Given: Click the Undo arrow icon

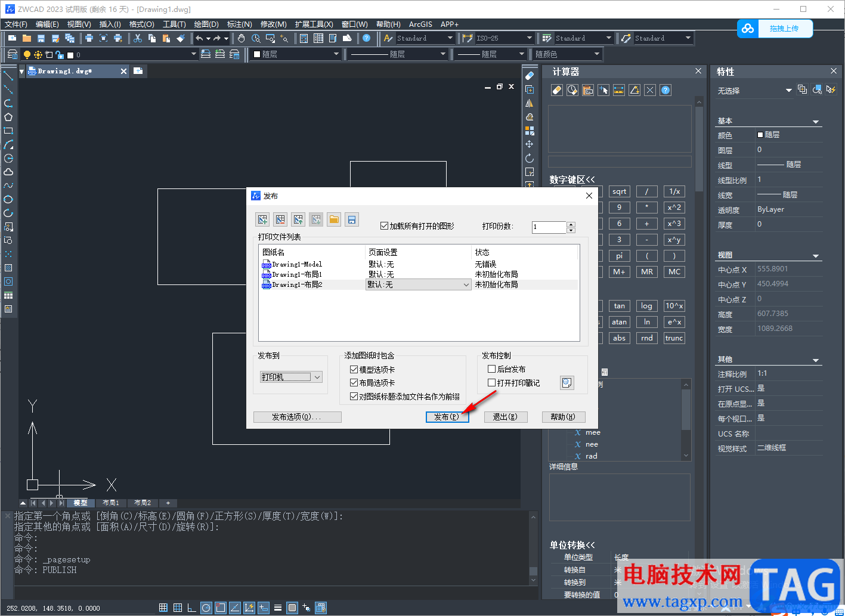Looking at the screenshot, I should (199, 38).
